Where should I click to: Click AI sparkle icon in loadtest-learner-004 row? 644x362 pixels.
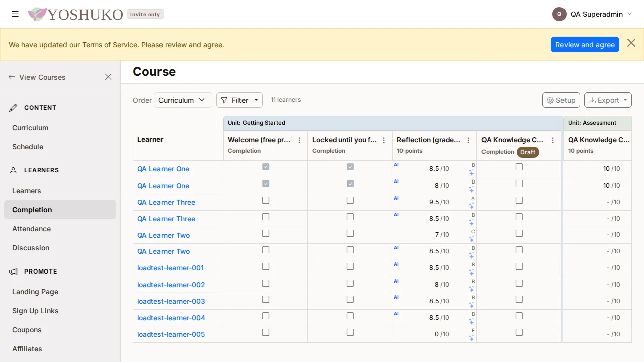pyautogui.click(x=471, y=322)
